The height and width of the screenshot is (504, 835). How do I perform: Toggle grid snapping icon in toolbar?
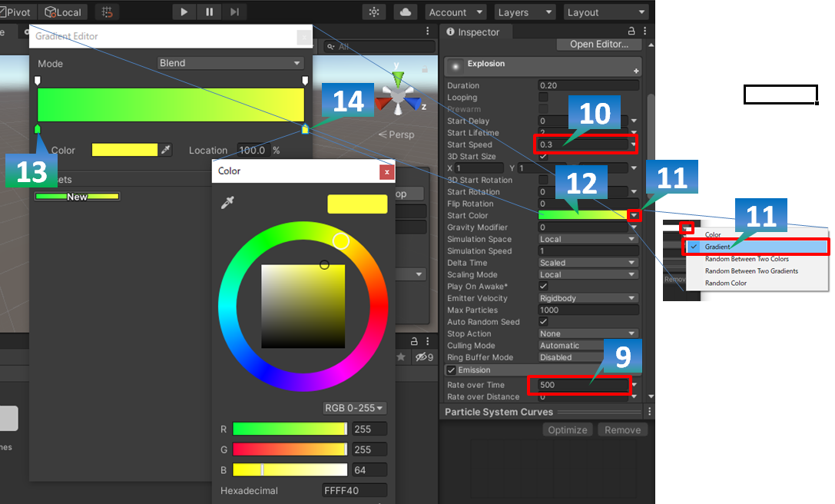tap(107, 12)
